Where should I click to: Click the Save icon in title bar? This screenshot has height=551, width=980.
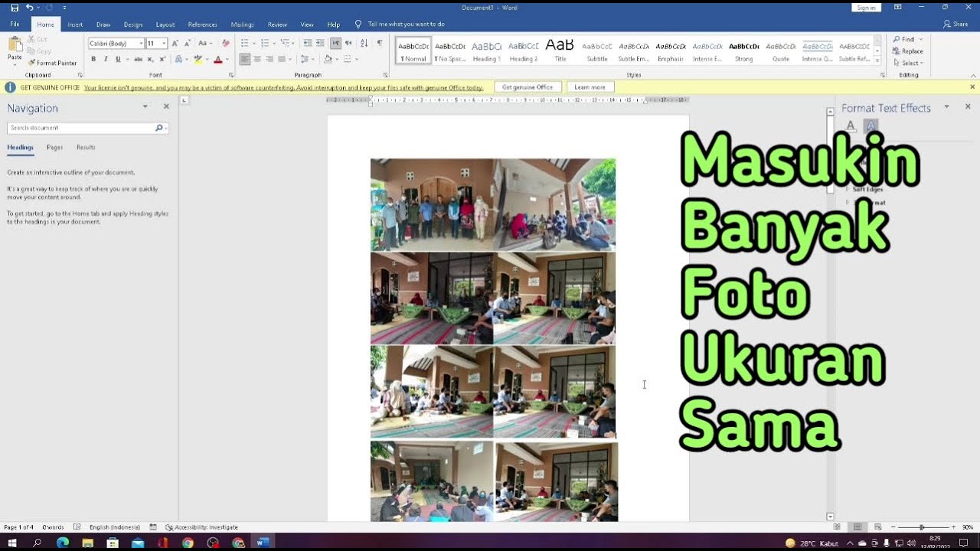coord(15,8)
